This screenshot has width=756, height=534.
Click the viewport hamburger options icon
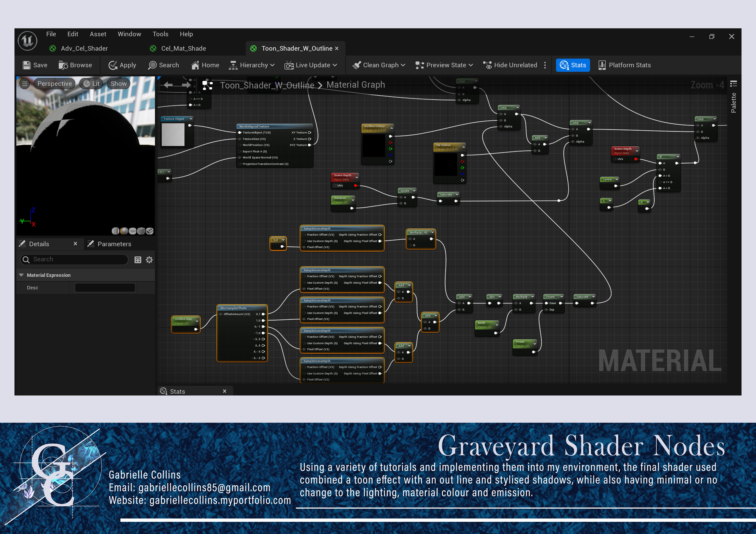click(25, 84)
